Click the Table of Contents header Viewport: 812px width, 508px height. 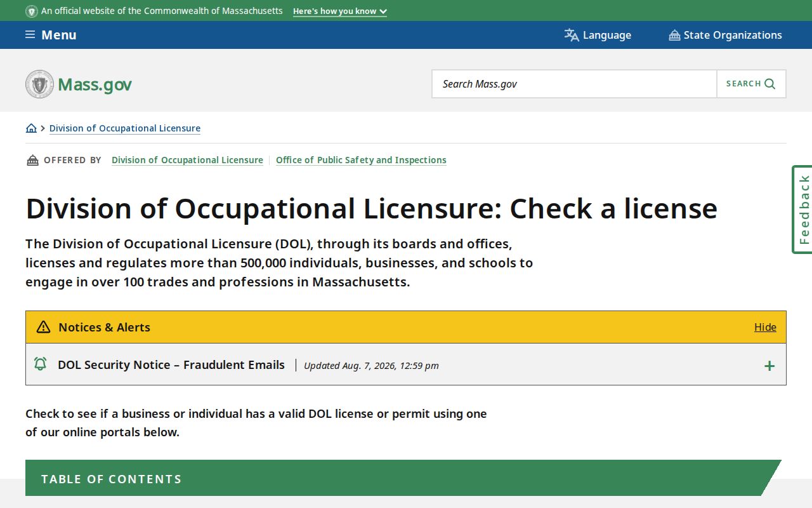(403, 478)
